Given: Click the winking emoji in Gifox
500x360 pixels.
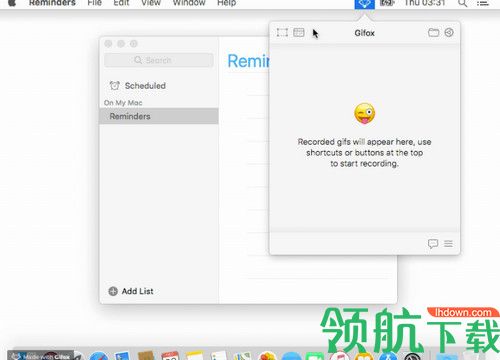Looking at the screenshot, I should (x=364, y=114).
